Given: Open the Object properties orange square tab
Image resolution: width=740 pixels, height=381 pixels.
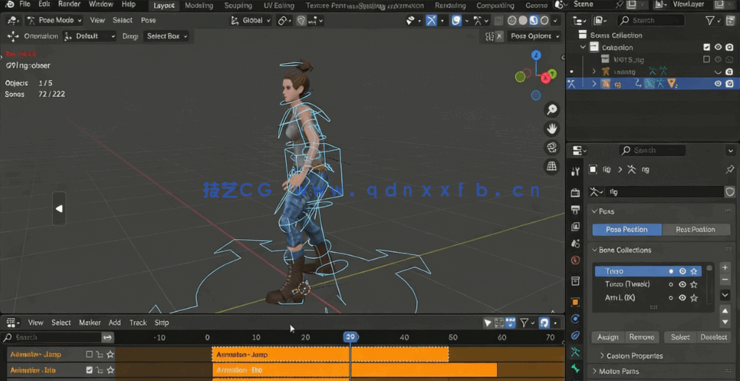Looking at the screenshot, I should (x=575, y=302).
